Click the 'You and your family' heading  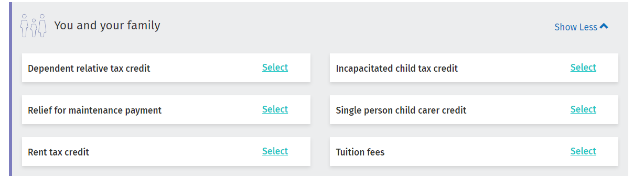pos(107,25)
